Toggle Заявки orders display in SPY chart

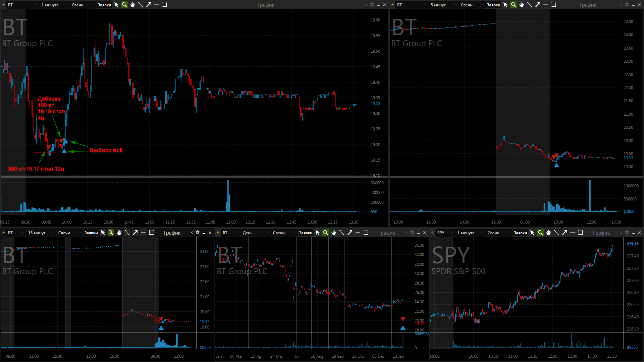(x=520, y=233)
